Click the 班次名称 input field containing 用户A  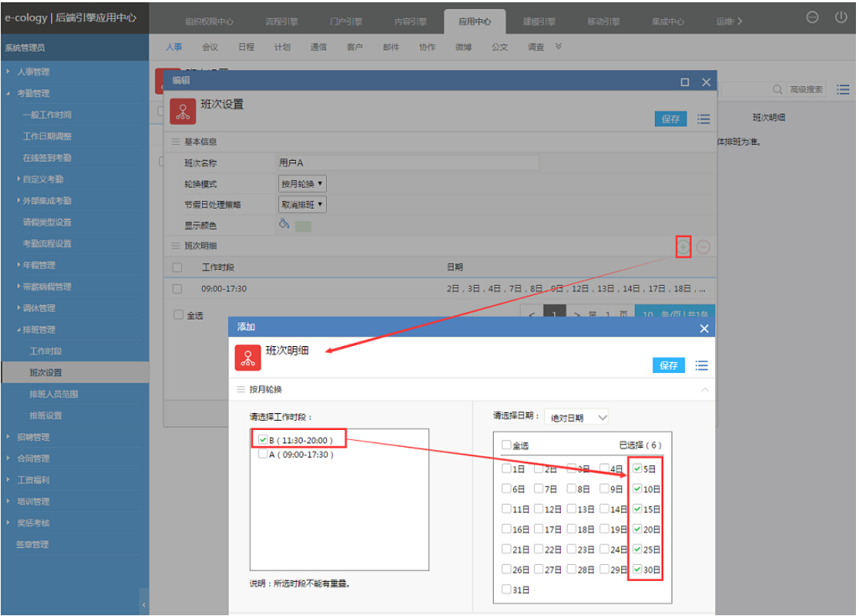coord(407,163)
